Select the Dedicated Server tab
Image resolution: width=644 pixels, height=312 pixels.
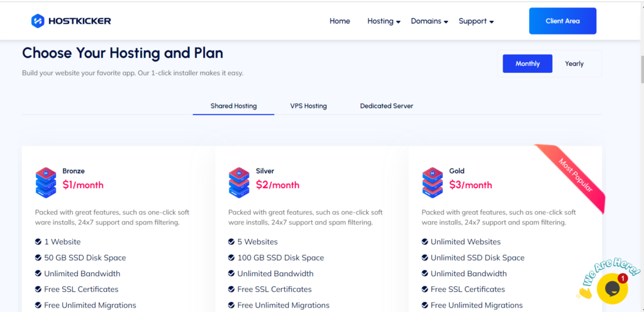click(386, 106)
